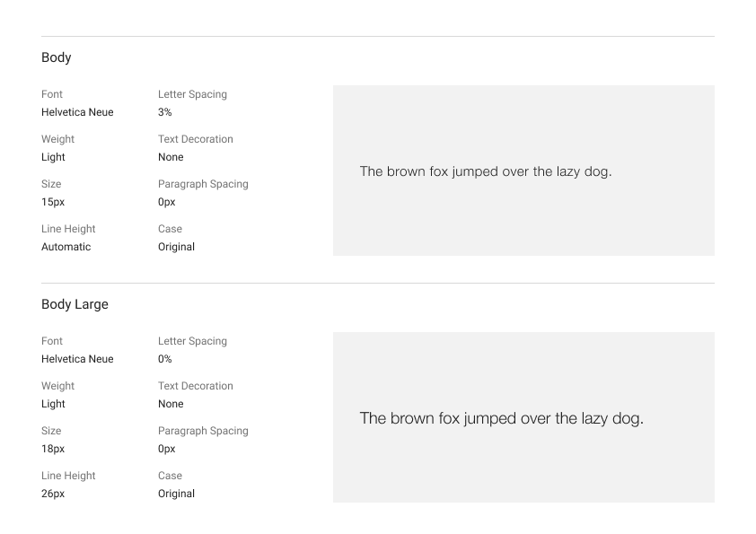The width and height of the screenshot is (756, 534).
Task: Click the Line Height label in Body Large
Action: (x=68, y=476)
